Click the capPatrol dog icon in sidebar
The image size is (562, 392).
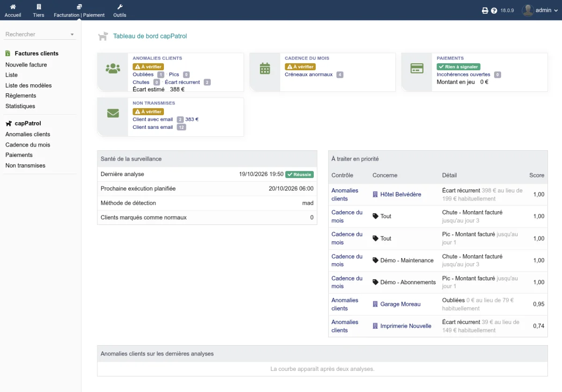pos(8,124)
